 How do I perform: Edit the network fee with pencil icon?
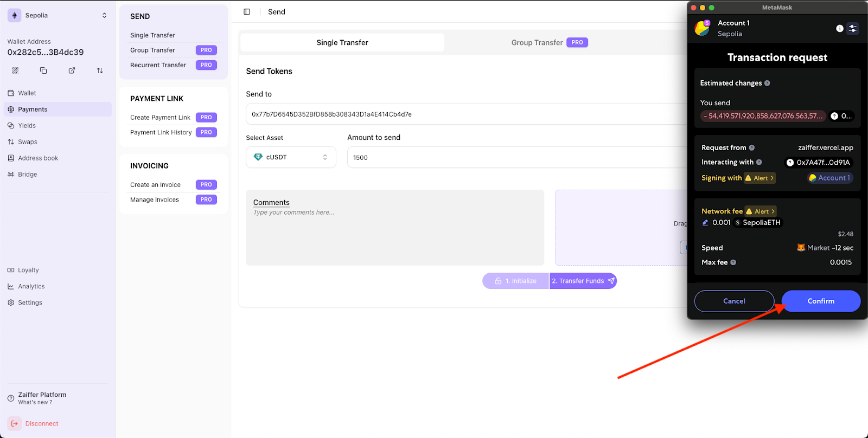pyautogui.click(x=705, y=223)
